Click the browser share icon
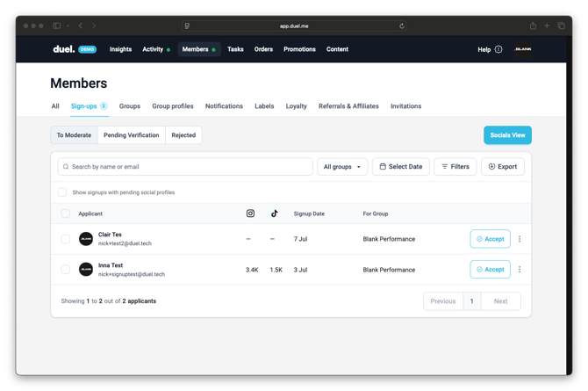The image size is (588, 391). (533, 25)
